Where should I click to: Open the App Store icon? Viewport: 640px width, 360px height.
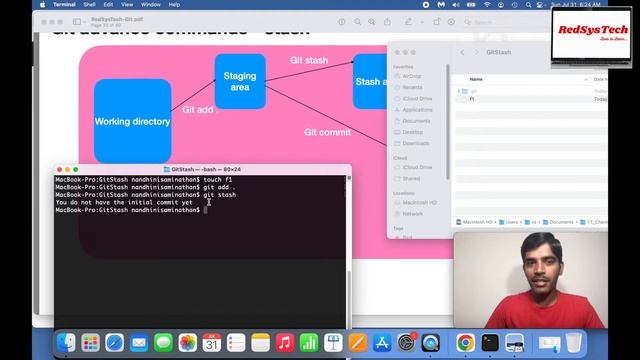point(382,343)
